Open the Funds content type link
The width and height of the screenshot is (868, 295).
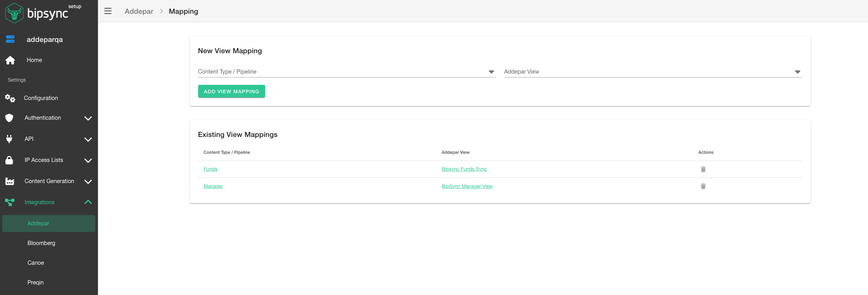(x=210, y=169)
